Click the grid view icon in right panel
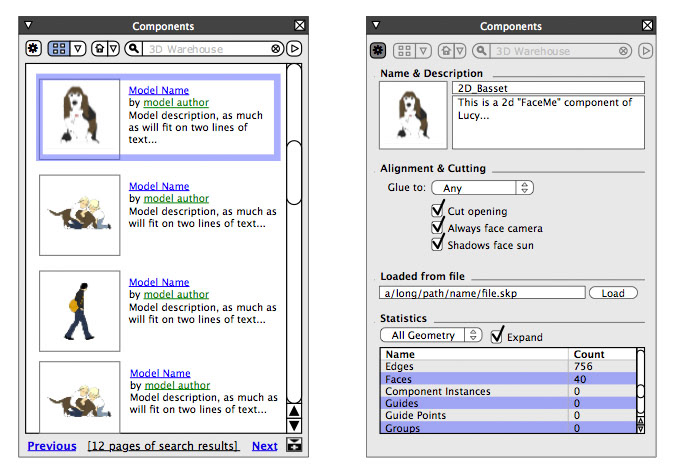 [x=404, y=51]
